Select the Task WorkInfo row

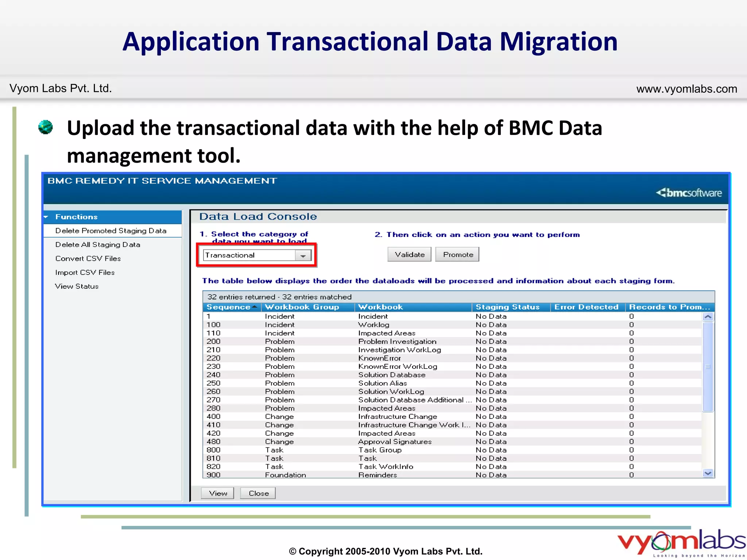[x=452, y=467]
